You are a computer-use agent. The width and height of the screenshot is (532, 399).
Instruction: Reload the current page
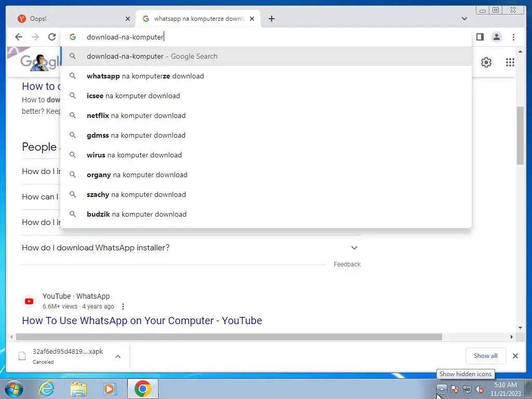tap(52, 37)
